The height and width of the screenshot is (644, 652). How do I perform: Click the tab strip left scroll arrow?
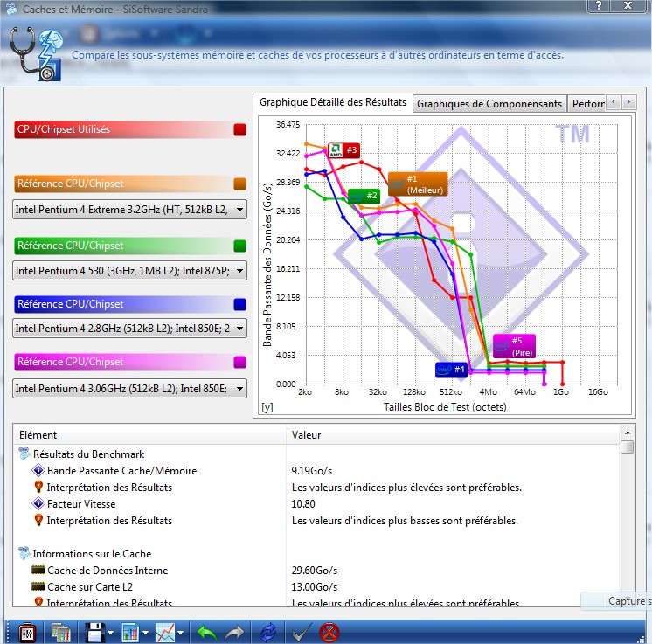pyautogui.click(x=614, y=102)
